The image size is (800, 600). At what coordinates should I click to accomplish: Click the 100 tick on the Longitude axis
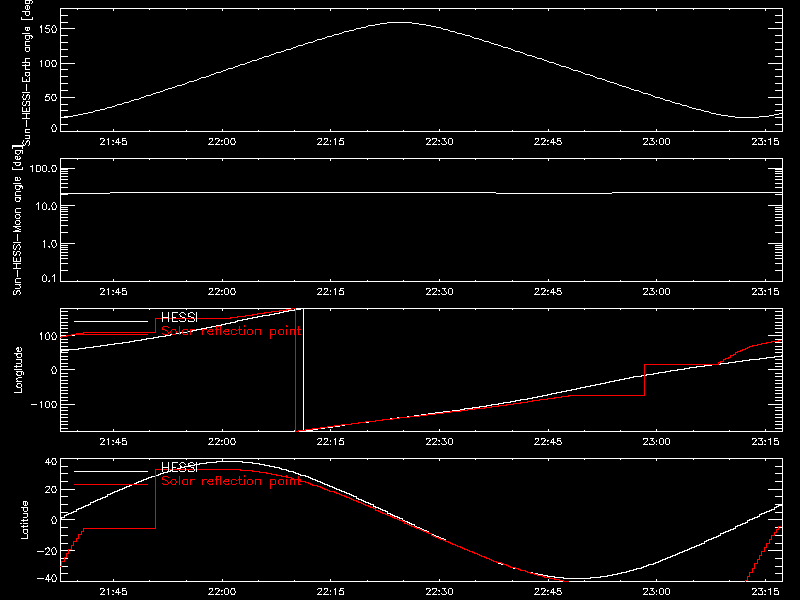[48, 336]
